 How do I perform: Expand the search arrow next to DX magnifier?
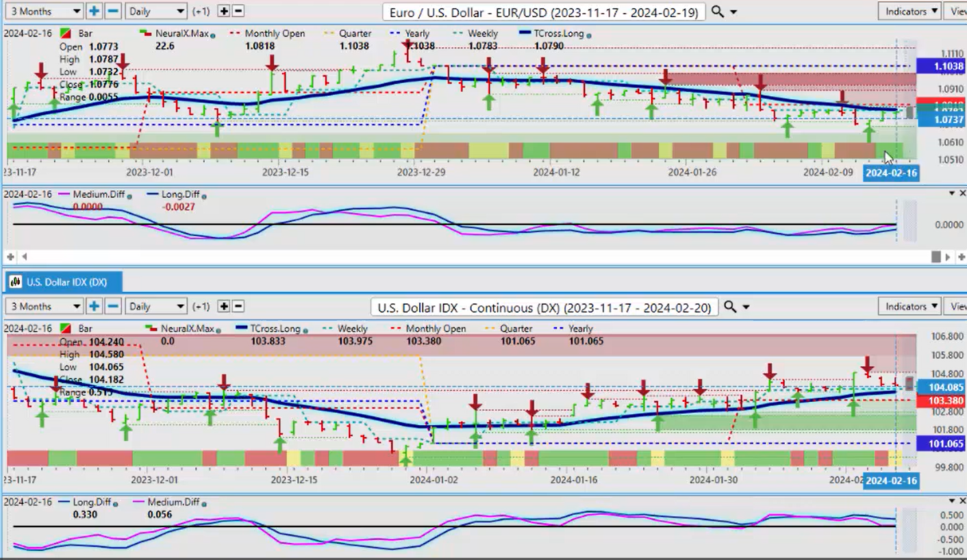(x=746, y=307)
